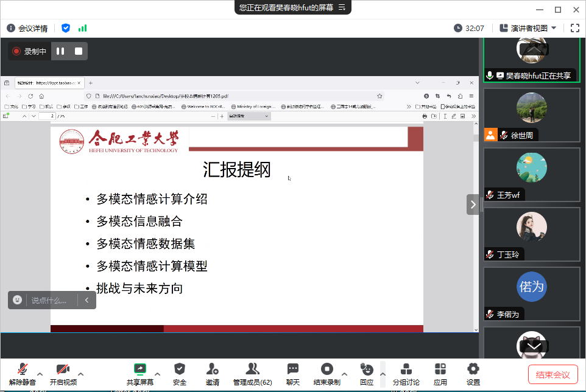
Task: Expand audio options arrow beside 解除静音
Action: [x=40, y=374]
